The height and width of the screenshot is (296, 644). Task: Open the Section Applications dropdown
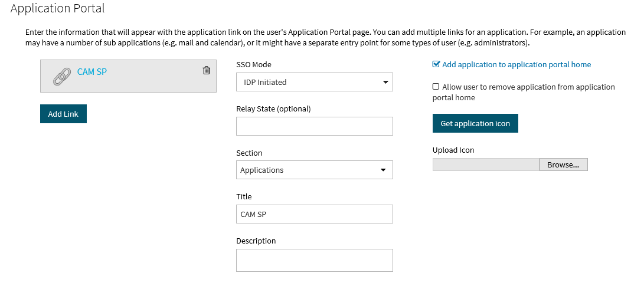(x=315, y=170)
